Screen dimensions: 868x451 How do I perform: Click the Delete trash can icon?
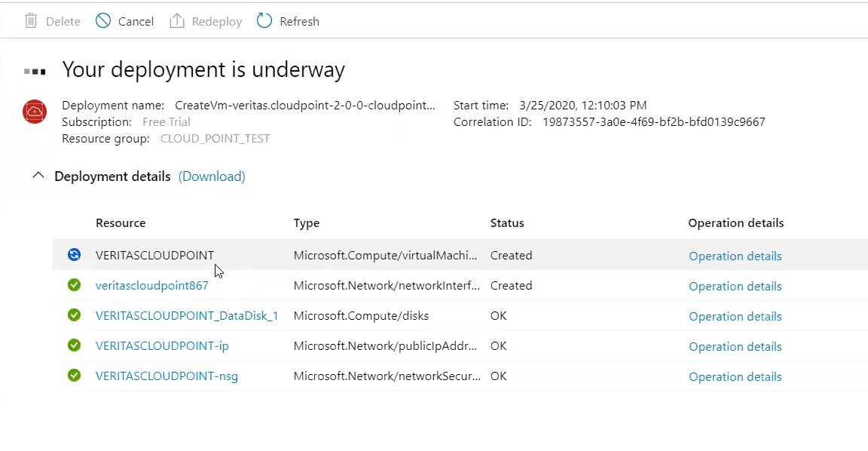pos(31,21)
